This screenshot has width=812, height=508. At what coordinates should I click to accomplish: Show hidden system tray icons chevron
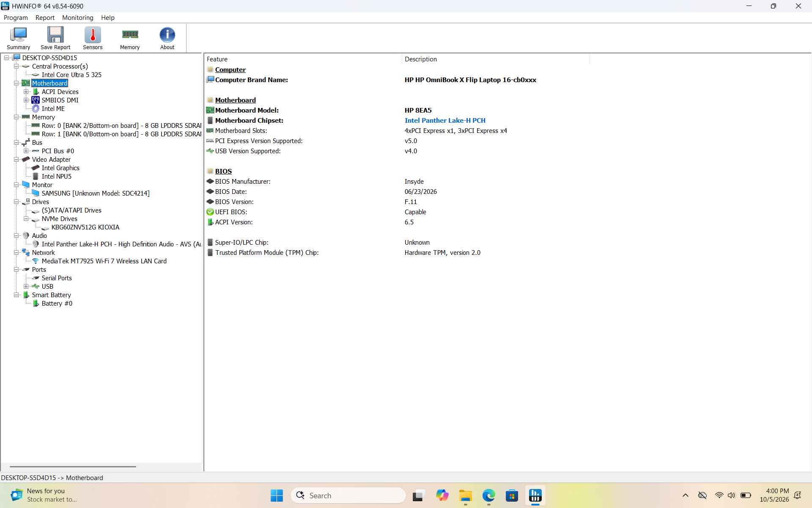point(685,495)
